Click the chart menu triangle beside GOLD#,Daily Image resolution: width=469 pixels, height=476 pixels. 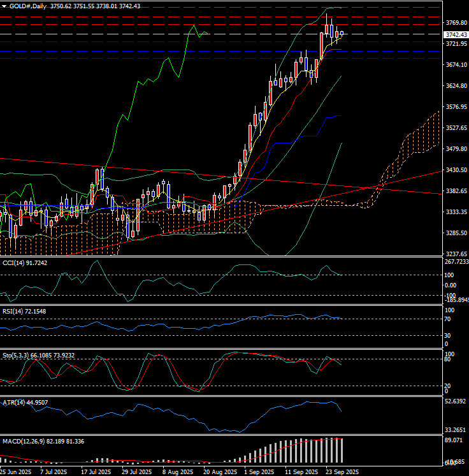4,6
